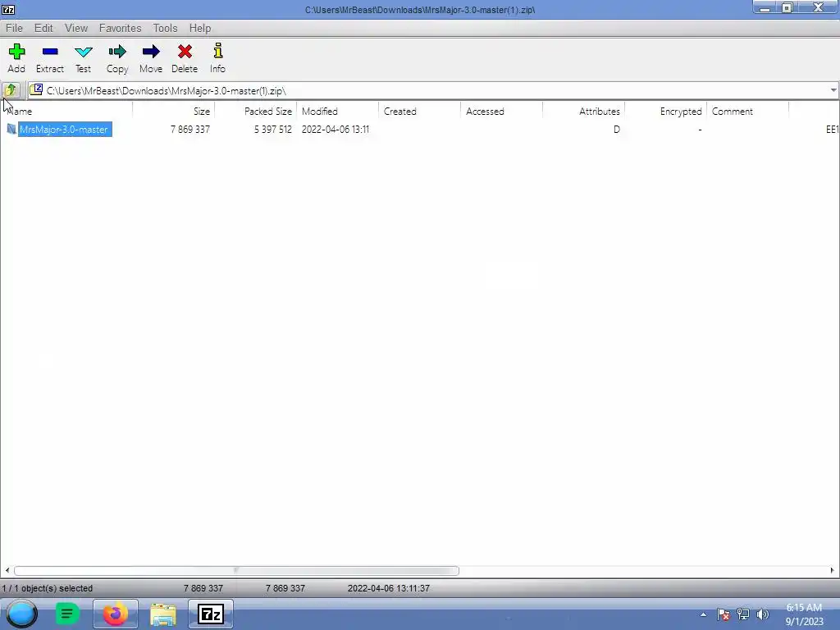The height and width of the screenshot is (630, 840).
Task: Switch to Firefox on the taskbar
Action: coord(115,614)
